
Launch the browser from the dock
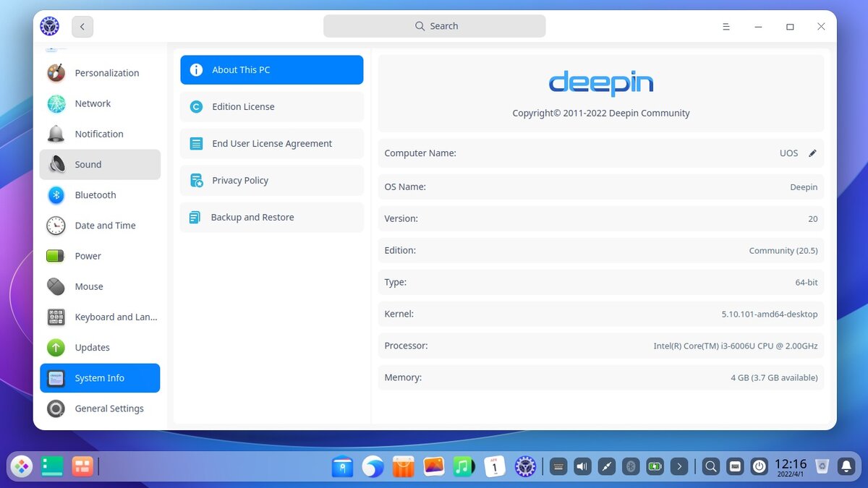[373, 467]
